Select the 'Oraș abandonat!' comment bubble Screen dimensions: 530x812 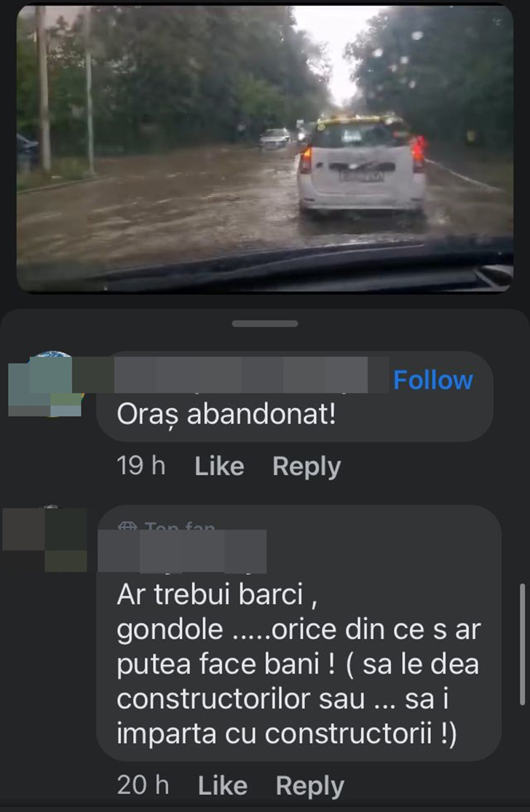[x=295, y=396]
